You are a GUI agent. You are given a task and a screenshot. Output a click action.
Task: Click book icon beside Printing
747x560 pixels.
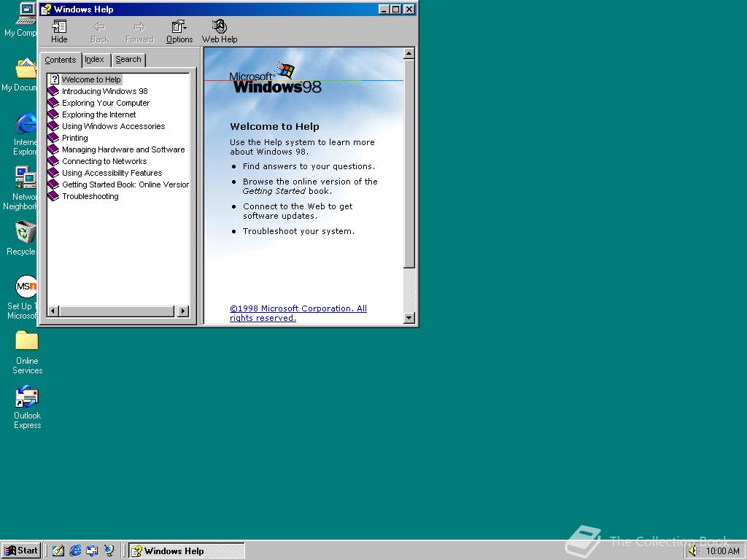coord(53,138)
